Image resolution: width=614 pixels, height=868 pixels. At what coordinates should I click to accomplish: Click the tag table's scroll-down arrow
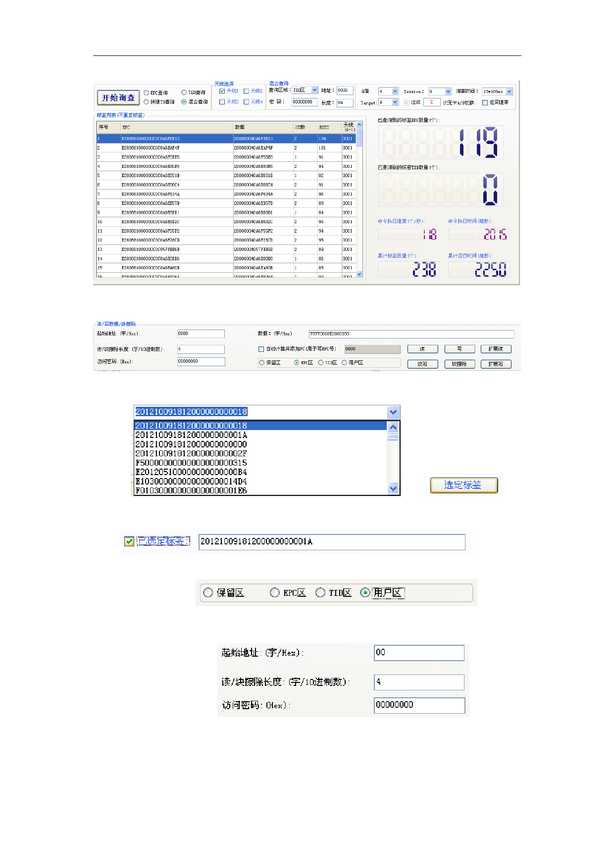pyautogui.click(x=359, y=274)
